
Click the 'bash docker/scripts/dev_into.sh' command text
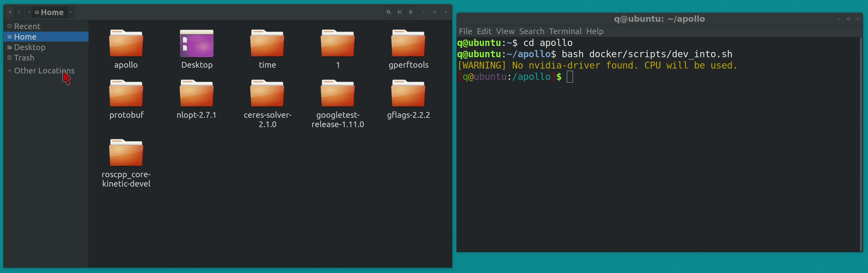pos(647,54)
